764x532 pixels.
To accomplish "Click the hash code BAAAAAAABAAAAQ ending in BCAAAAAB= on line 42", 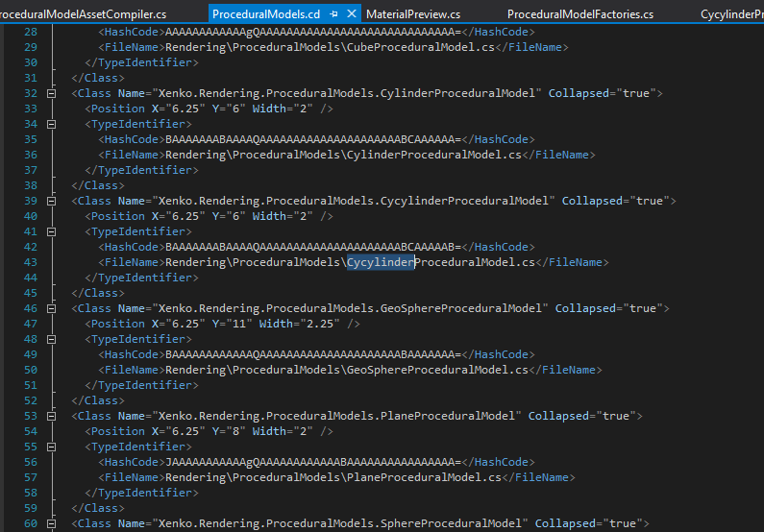I will click(x=313, y=247).
